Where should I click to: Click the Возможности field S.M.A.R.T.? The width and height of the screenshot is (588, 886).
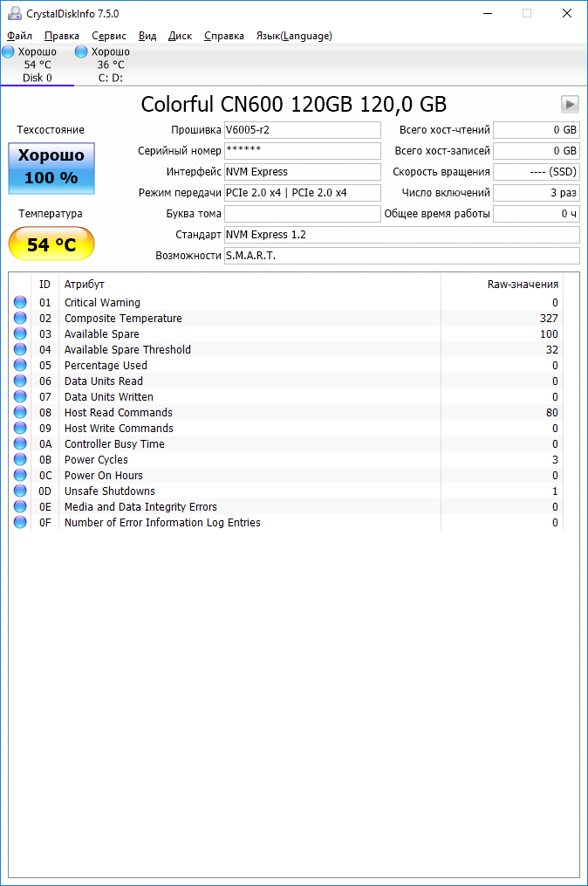(401, 256)
